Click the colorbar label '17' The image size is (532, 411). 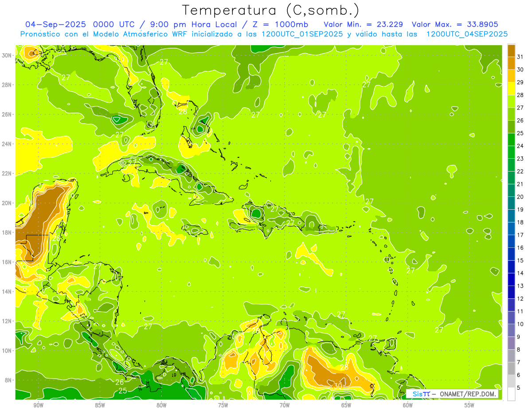click(x=520, y=235)
